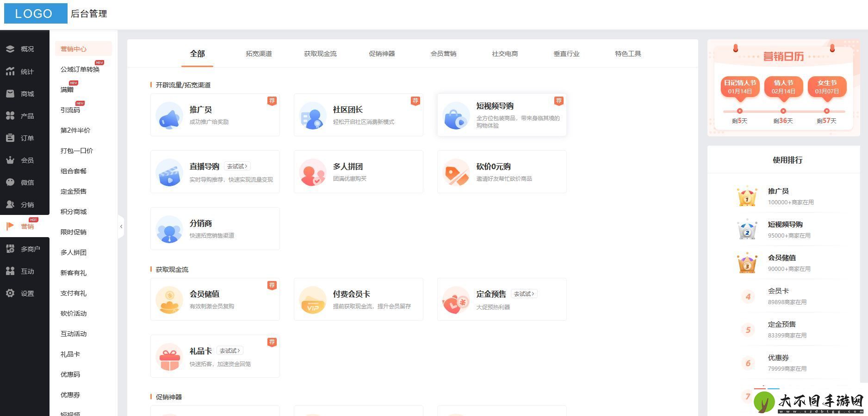
Task: Click the 情人节 02月14日 calendar badge
Action: pyautogui.click(x=783, y=87)
